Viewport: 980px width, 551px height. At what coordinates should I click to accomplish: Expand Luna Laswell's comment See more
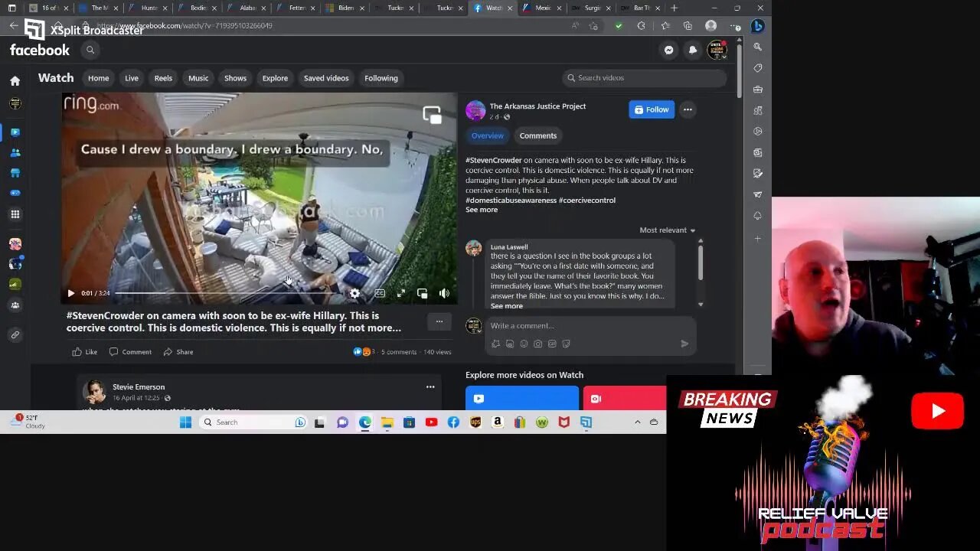[x=507, y=306]
